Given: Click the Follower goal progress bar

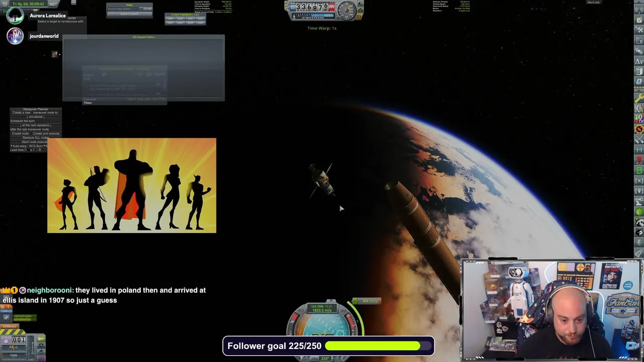Looking at the screenshot, I should 379,346.
